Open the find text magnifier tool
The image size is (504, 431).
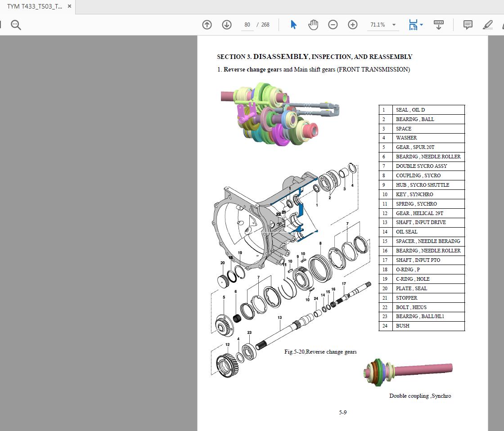16,25
